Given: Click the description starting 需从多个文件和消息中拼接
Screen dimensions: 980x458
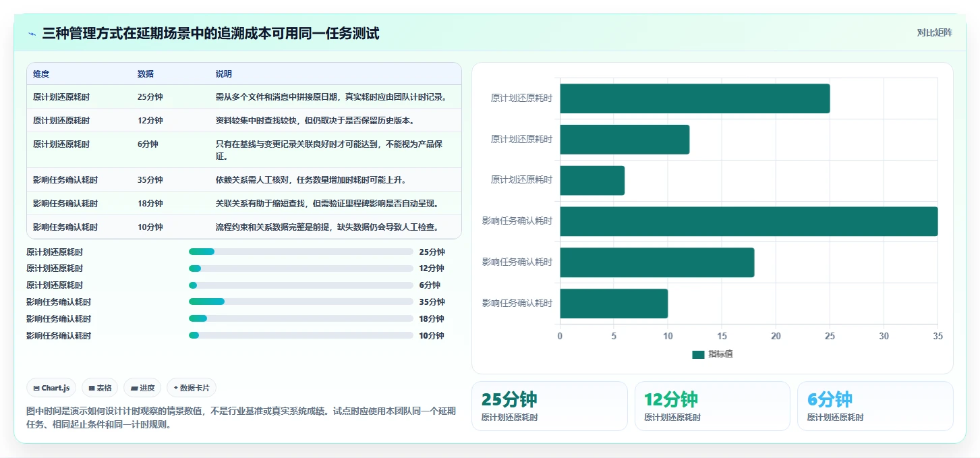Looking at the screenshot, I should 331,97.
